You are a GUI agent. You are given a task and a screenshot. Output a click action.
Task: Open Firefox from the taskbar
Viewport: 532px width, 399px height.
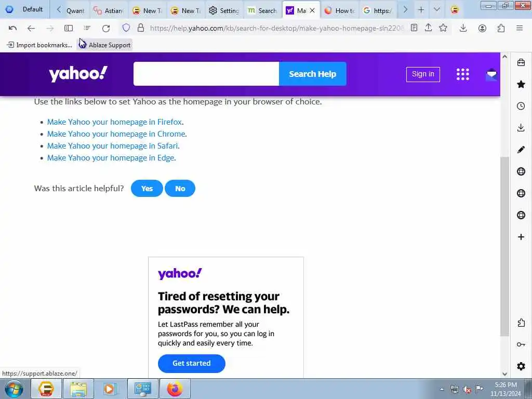click(x=175, y=389)
